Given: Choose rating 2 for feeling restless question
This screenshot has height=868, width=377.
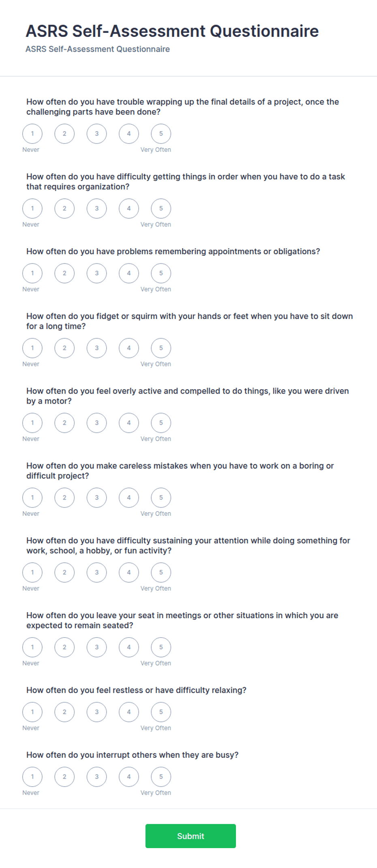Looking at the screenshot, I should 64,712.
